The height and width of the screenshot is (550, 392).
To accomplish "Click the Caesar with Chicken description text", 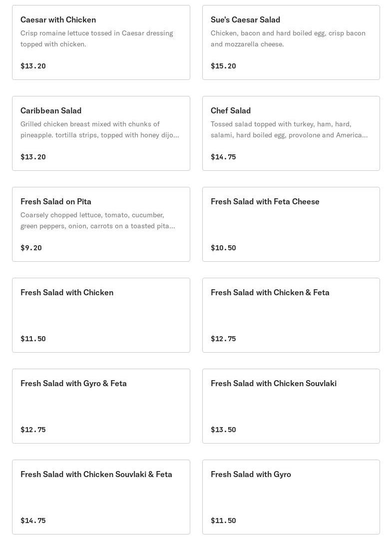I will pos(96,38).
